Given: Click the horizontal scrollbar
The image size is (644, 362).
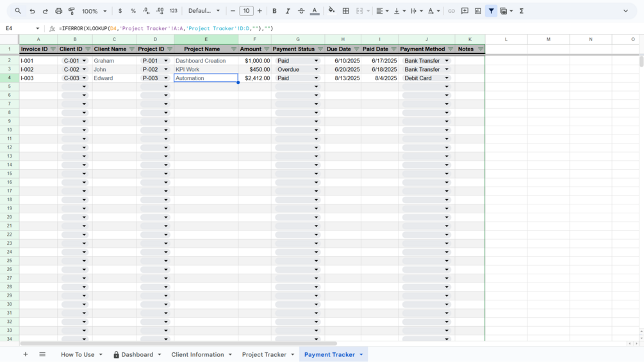Looking at the screenshot, I should point(179,343).
